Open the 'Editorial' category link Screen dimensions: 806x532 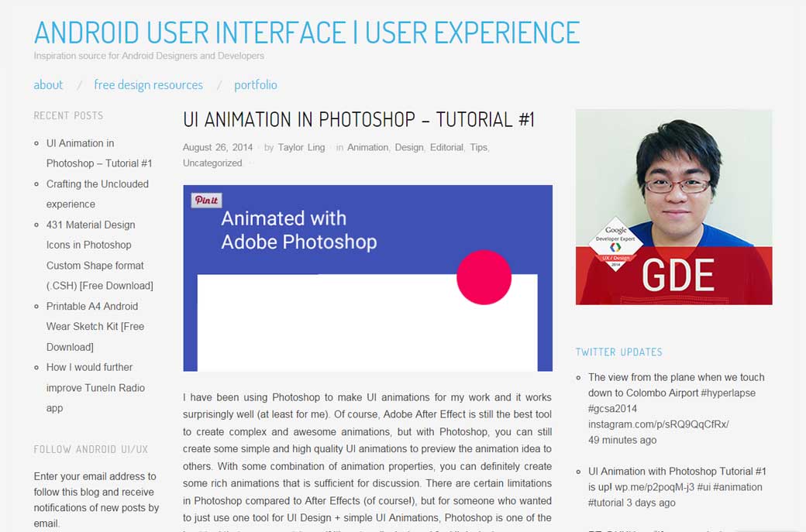[446, 147]
